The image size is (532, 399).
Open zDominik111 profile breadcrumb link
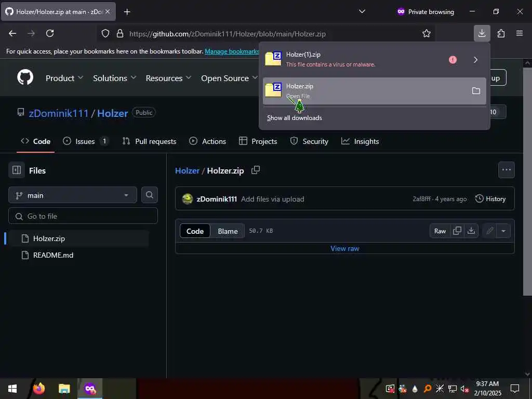58,113
